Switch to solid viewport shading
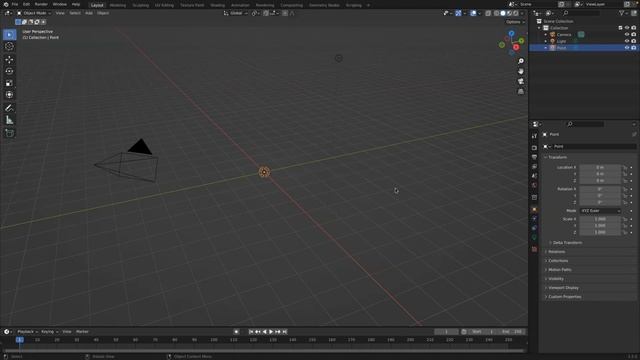The image size is (640, 360). pyautogui.click(x=502, y=13)
